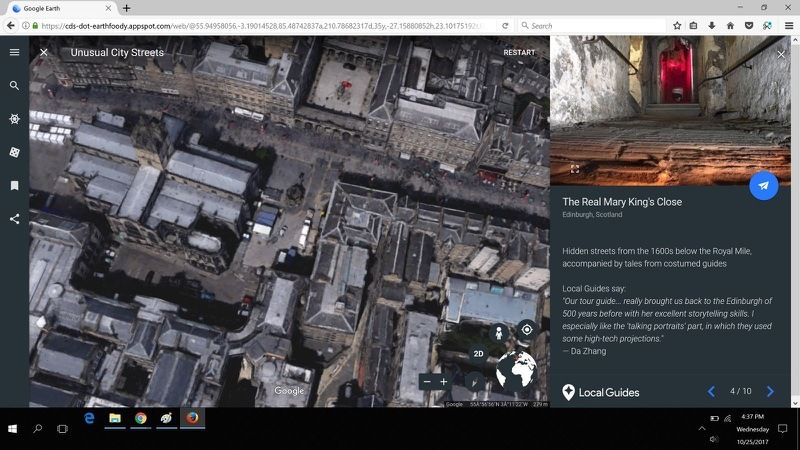Click the My Location target button
Screen dimensions: 800x450
(527, 329)
